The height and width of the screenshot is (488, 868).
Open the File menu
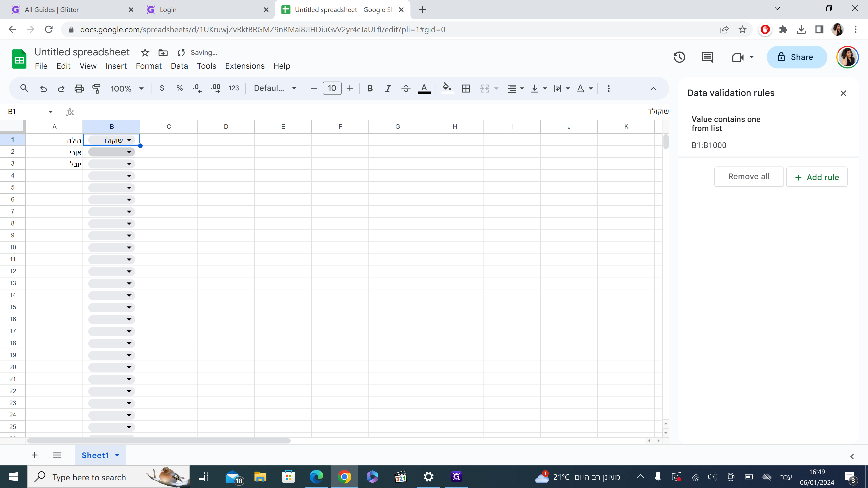point(41,66)
